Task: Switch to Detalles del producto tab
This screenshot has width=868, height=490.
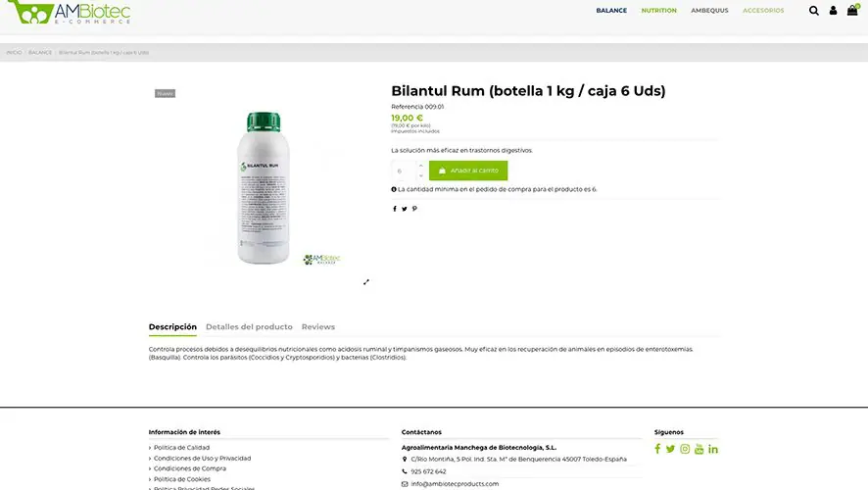Action: coord(249,326)
